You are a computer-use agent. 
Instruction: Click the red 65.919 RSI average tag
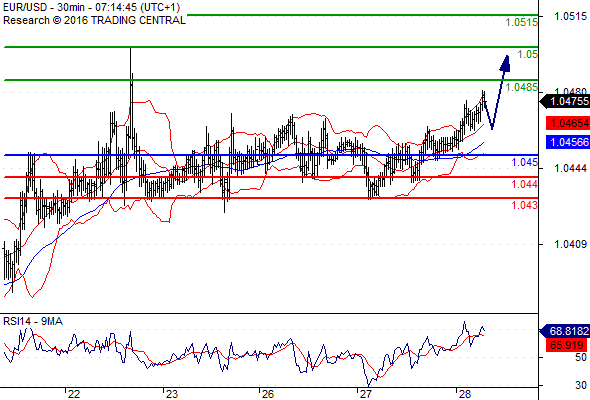pyautogui.click(x=566, y=345)
